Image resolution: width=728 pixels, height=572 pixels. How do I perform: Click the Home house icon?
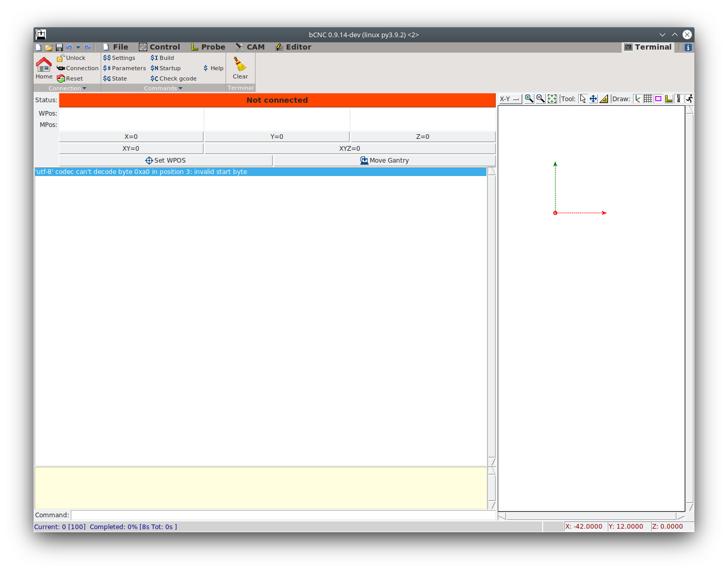coord(44,68)
